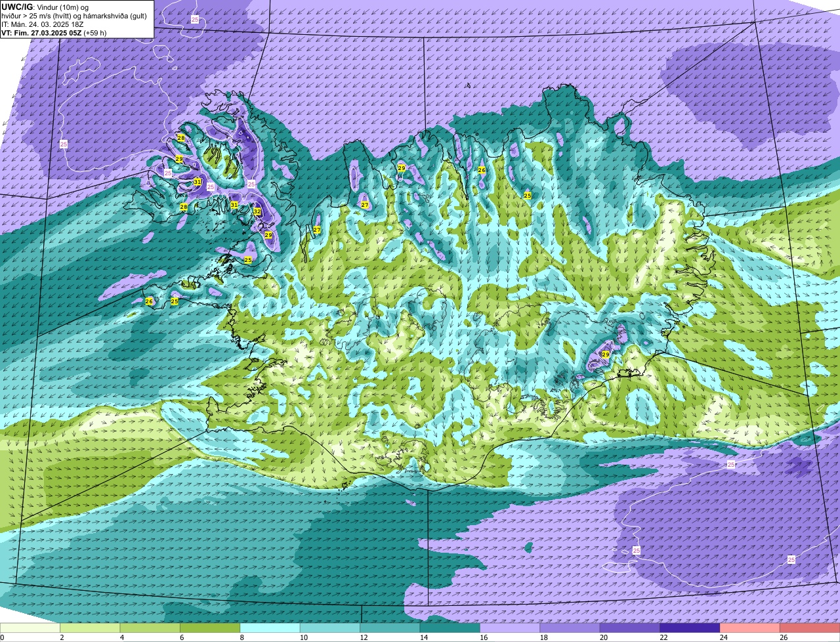840x642 pixels.
Task: Click the yellow peak gust marker "32"
Action: (257, 211)
